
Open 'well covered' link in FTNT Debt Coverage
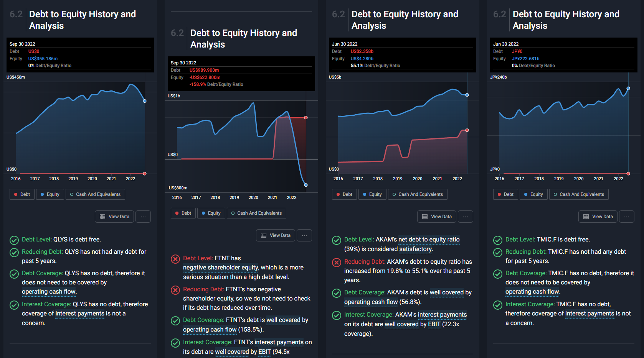pyautogui.click(x=284, y=320)
